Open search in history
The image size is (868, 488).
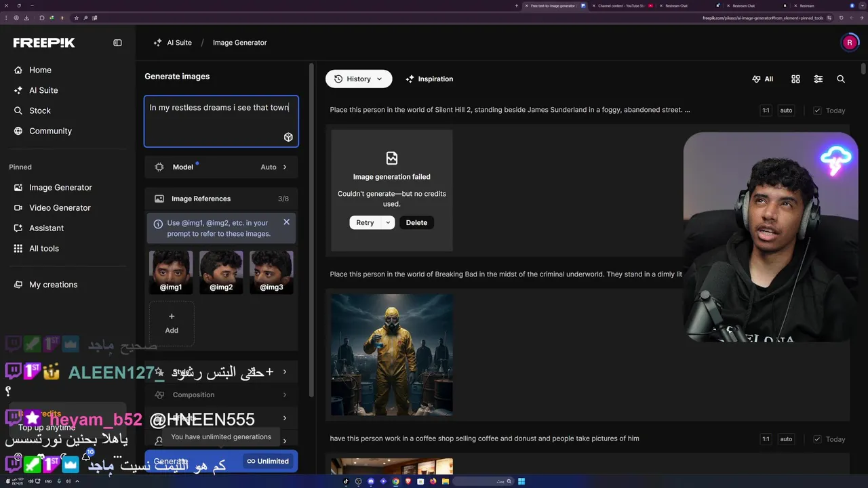tap(841, 79)
